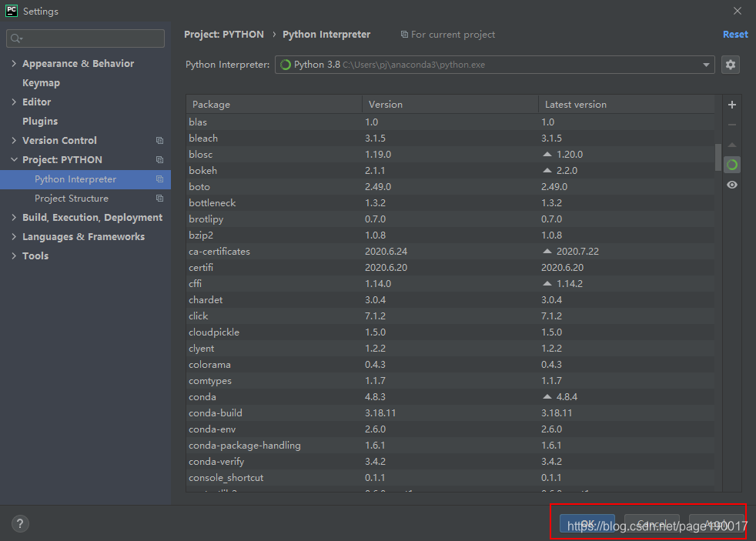The width and height of the screenshot is (756, 541).
Task: Toggle the show early releases eye icon
Action: 732,185
